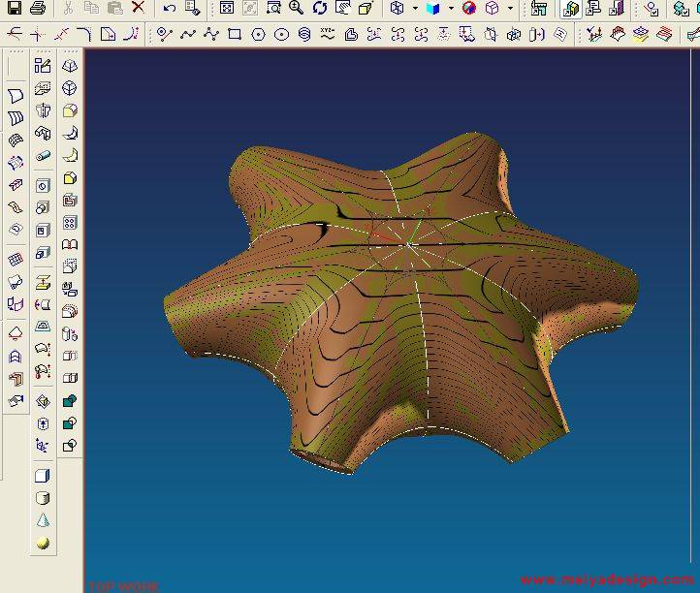Click the Rotate view circular arrows icon

(319, 8)
